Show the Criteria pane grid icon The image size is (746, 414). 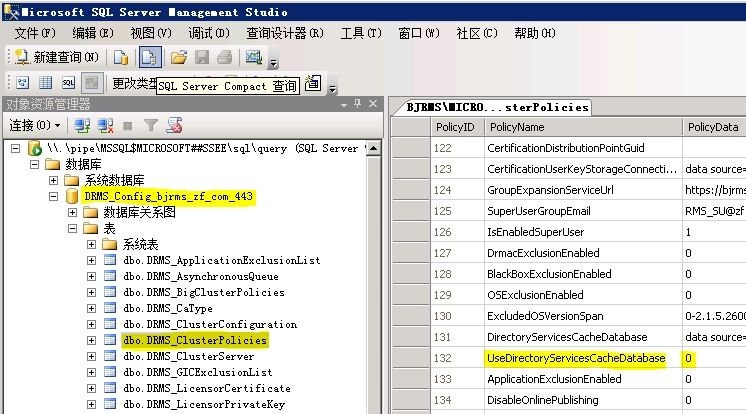(x=46, y=83)
